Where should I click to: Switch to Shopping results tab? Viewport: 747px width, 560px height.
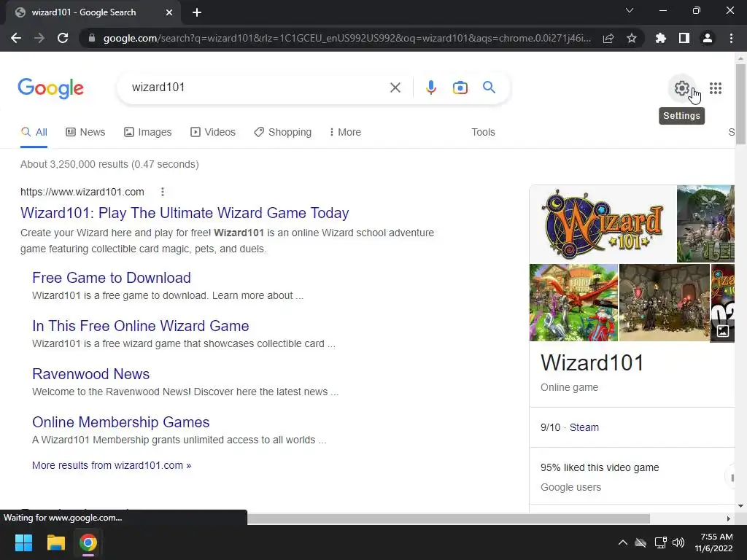click(282, 133)
